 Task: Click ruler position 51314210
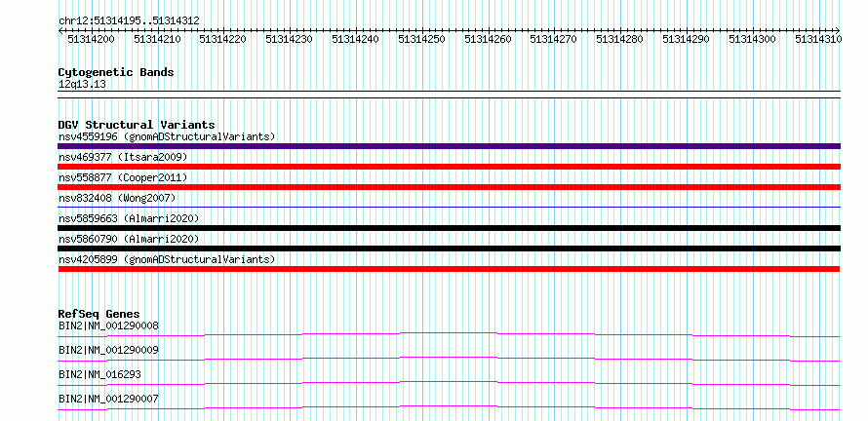(x=157, y=39)
